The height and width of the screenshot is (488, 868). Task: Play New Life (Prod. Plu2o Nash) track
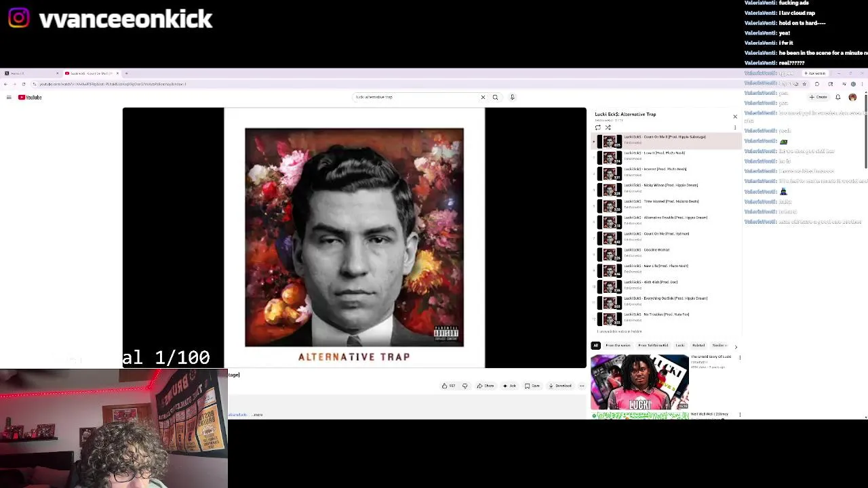coord(667,270)
